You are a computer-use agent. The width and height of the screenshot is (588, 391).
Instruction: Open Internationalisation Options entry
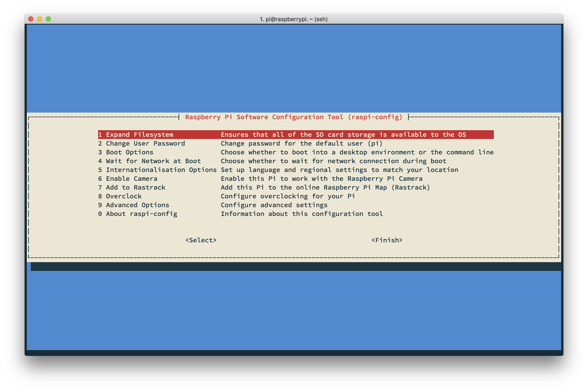[157, 170]
